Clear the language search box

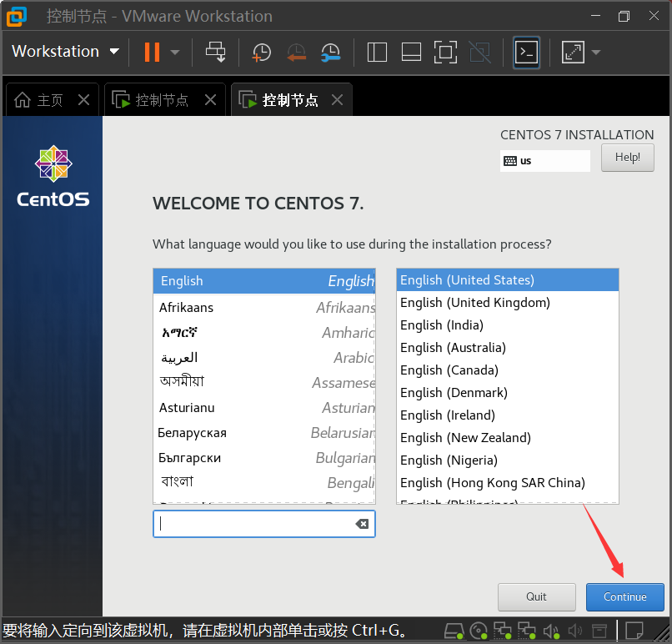(362, 524)
